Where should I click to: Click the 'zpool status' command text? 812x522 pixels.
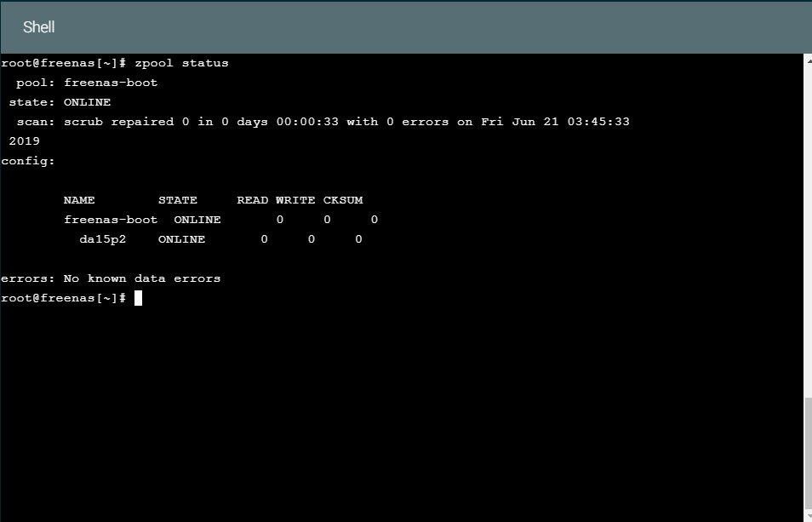tap(182, 63)
